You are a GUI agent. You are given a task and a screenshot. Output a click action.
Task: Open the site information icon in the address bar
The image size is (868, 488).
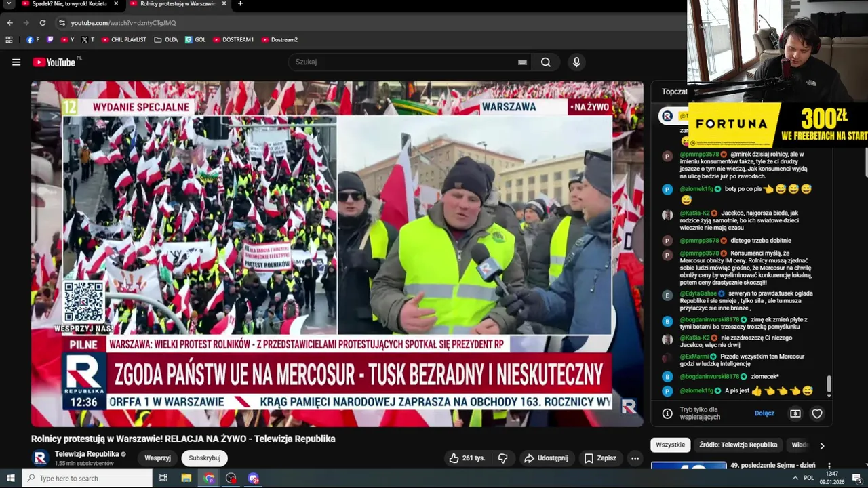[62, 22]
